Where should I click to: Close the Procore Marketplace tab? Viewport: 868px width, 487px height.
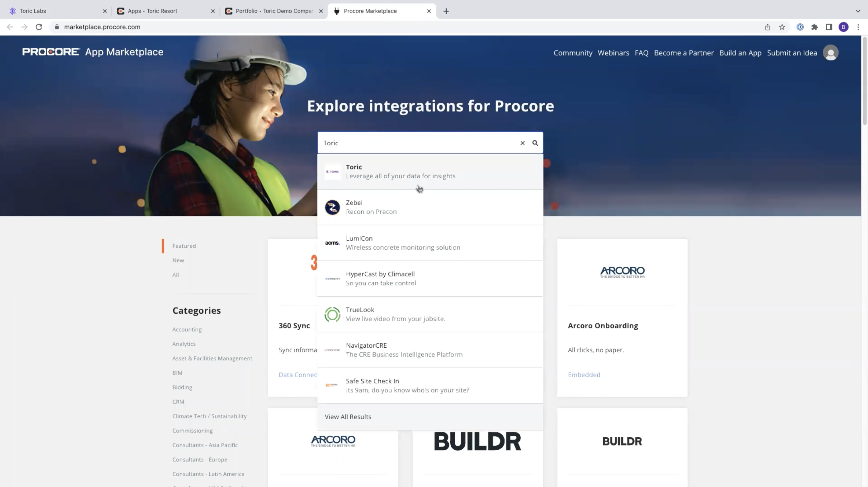click(429, 11)
